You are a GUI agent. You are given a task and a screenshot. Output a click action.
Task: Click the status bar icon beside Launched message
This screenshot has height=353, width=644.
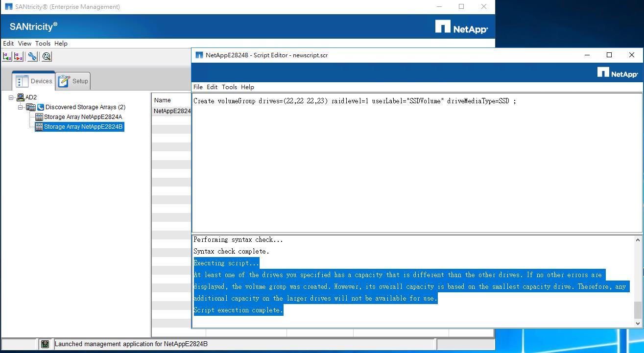(45, 344)
